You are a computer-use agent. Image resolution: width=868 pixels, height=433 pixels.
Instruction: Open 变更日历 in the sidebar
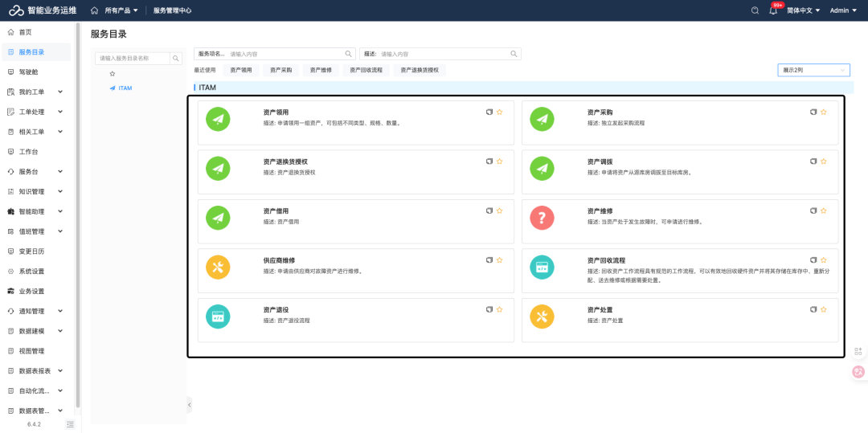pyautogui.click(x=36, y=251)
